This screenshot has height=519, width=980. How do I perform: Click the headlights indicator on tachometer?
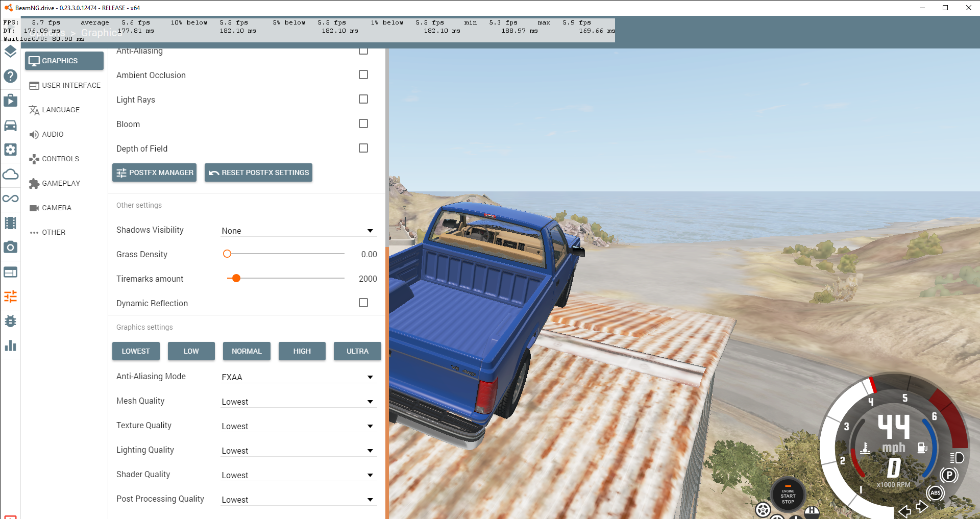pos(957,458)
